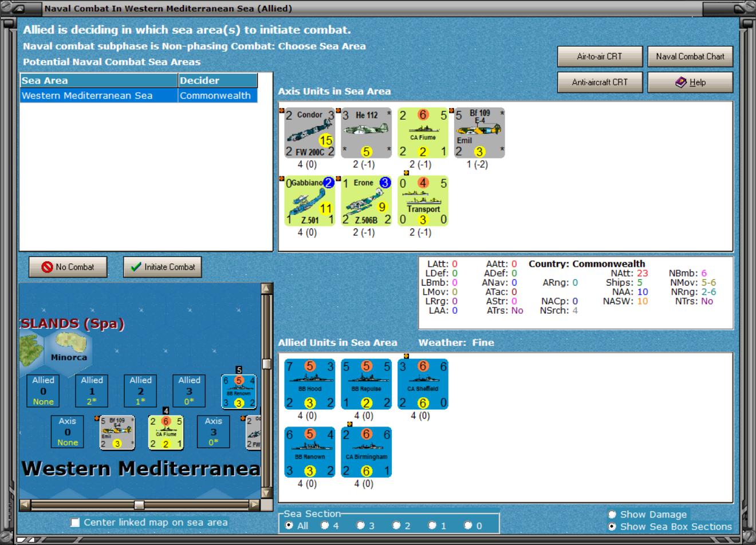The width and height of the screenshot is (756, 545).
Task: Pick the CA Fiume counter in Axis units list
Action: pyautogui.click(x=423, y=133)
